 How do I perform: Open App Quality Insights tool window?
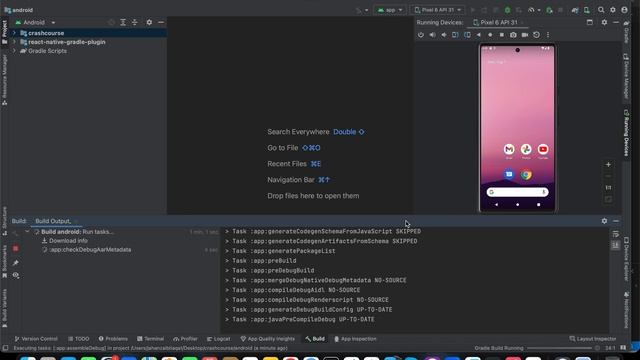tap(267, 339)
